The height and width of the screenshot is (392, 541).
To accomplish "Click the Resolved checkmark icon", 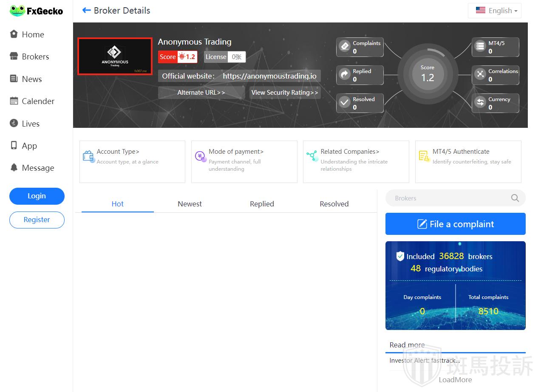I will [x=345, y=102].
